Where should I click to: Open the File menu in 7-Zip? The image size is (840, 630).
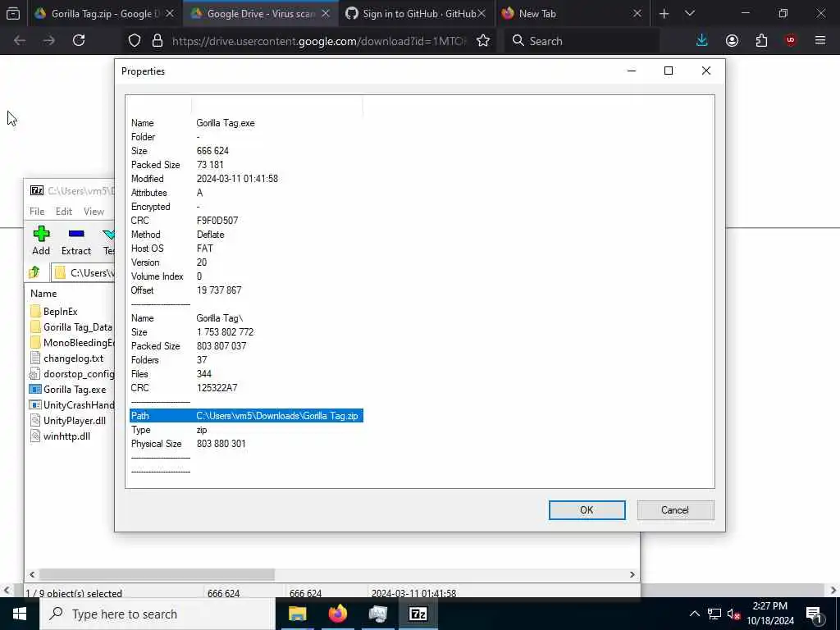(37, 212)
